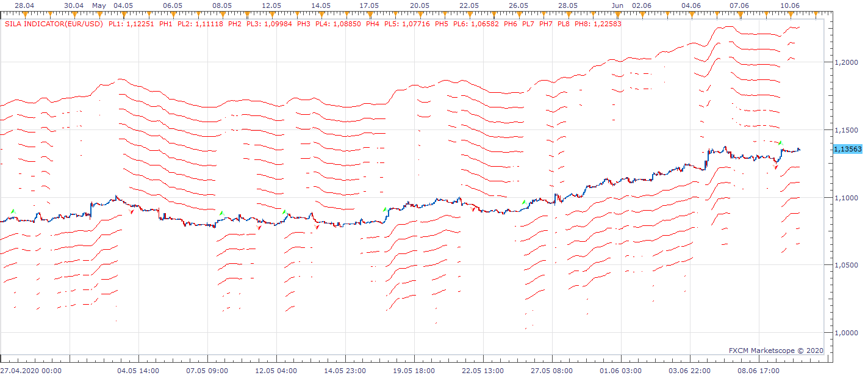Click orange day marker under 17.05
The height and width of the screenshot is (378, 868).
(370, 15)
